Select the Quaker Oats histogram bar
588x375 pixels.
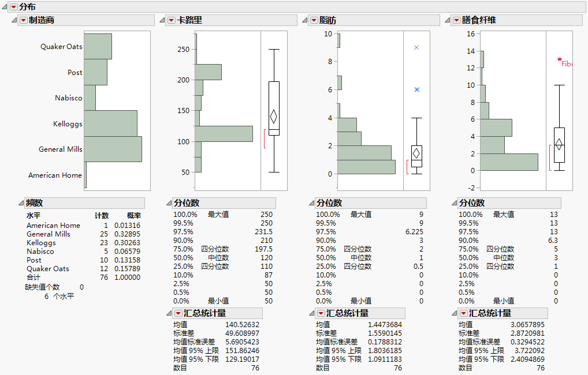pos(98,47)
